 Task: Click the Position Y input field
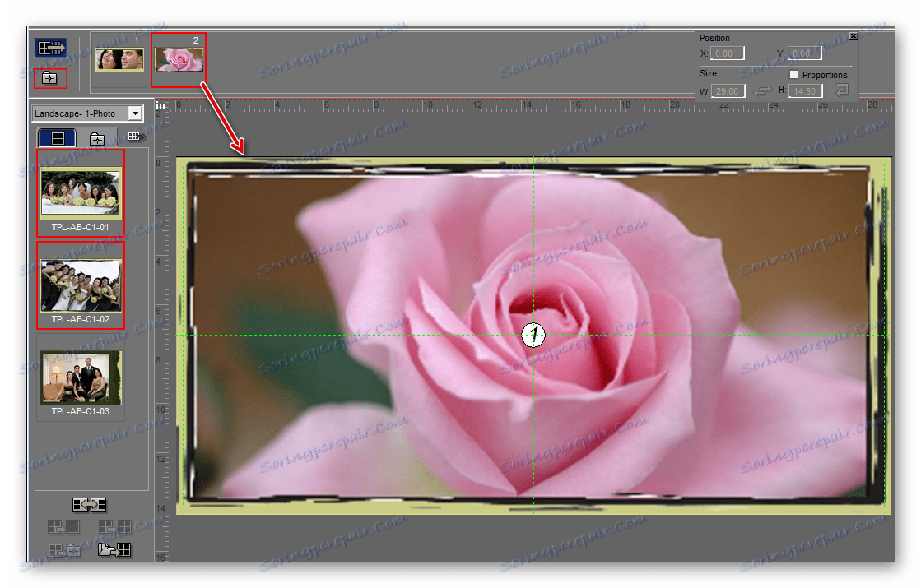point(805,53)
